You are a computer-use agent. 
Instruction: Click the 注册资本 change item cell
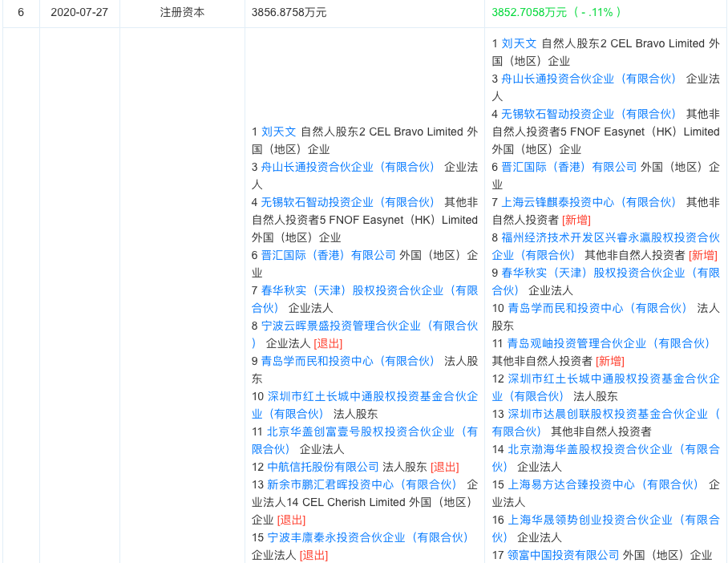[182, 13]
